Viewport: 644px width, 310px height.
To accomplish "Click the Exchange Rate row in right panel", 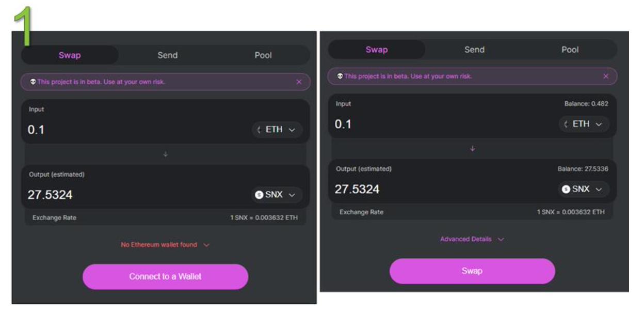I will (x=472, y=212).
